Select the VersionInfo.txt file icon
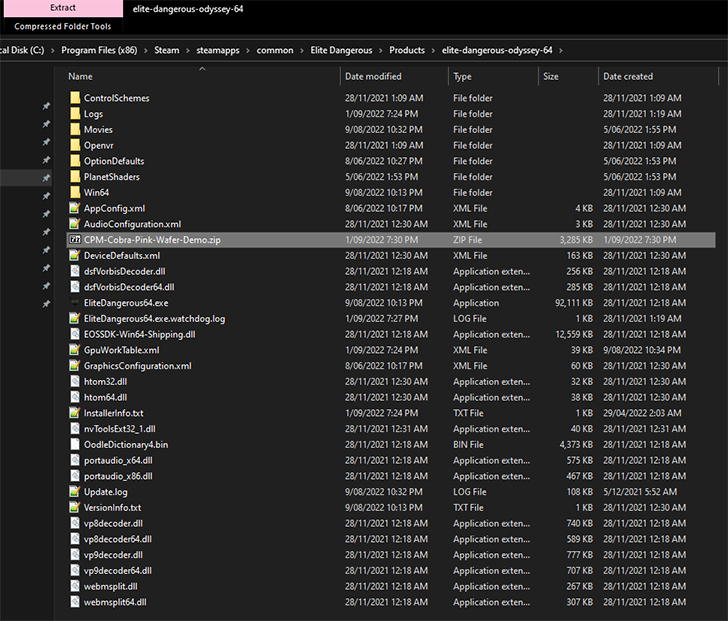 click(x=75, y=508)
